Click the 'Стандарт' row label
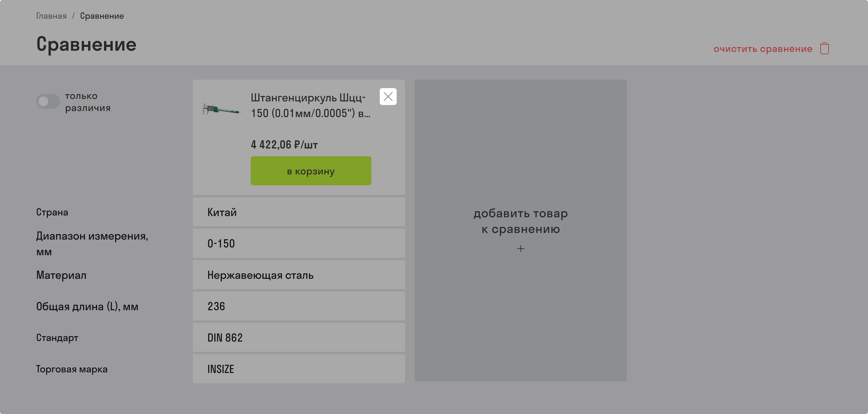The image size is (868, 414). [57, 338]
